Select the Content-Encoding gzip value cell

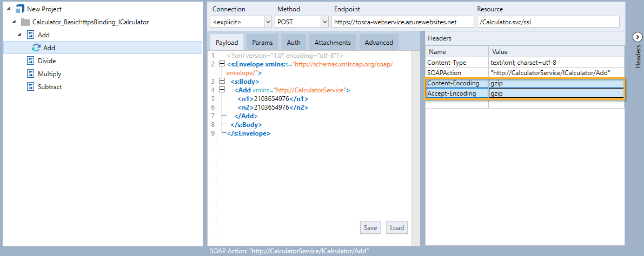pos(556,84)
